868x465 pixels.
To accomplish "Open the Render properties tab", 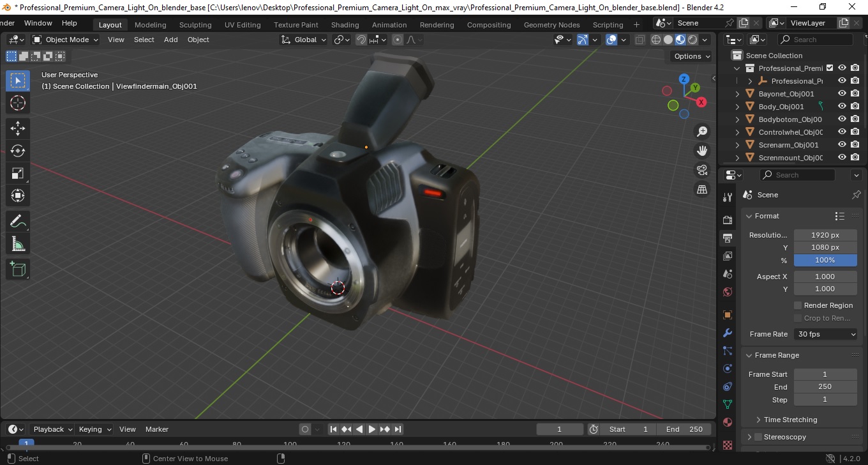I will coord(728,220).
